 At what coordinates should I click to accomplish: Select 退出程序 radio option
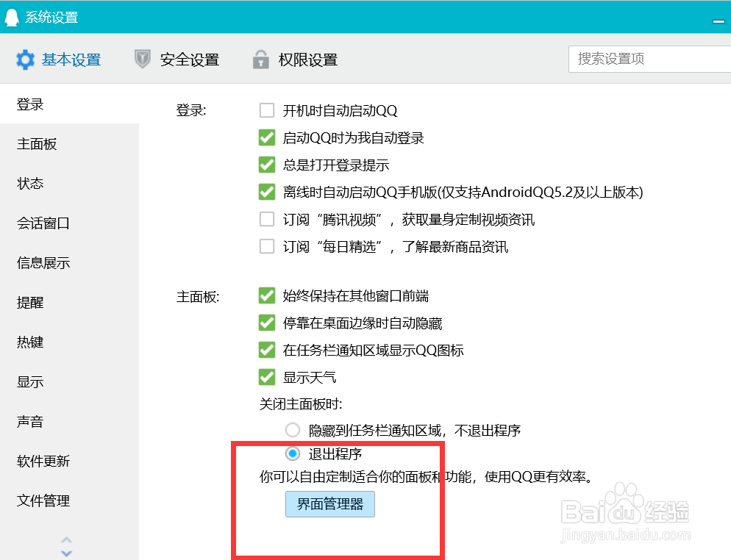[x=293, y=453]
